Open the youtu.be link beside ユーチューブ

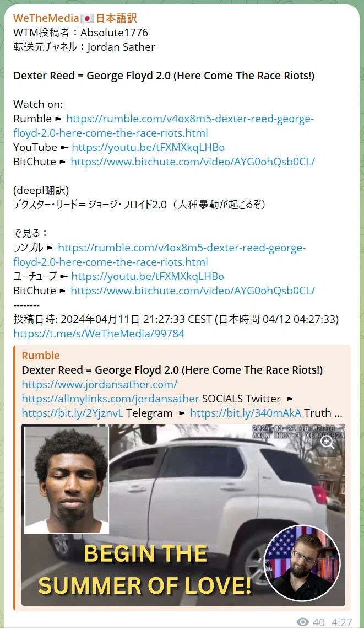148,276
